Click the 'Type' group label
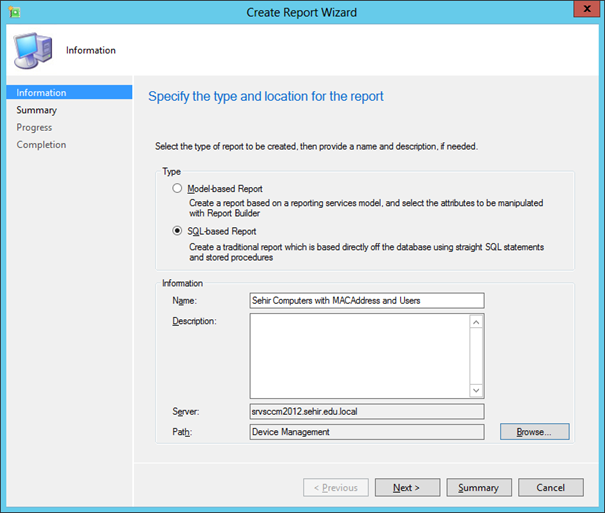 (x=171, y=172)
